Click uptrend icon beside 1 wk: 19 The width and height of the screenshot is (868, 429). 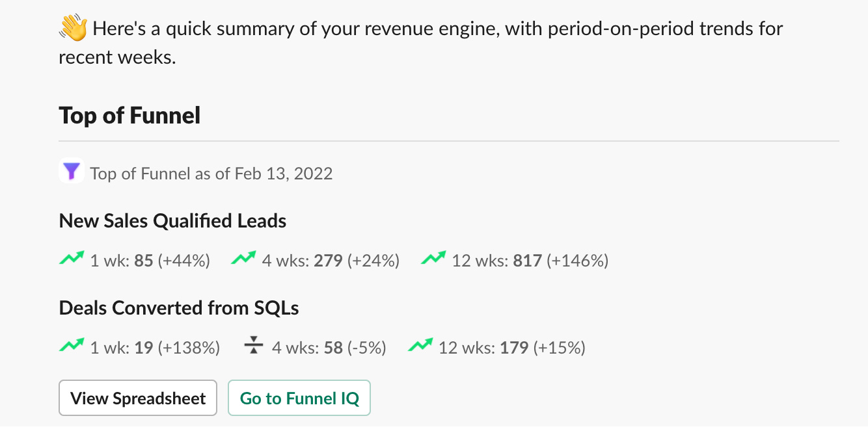coord(72,345)
